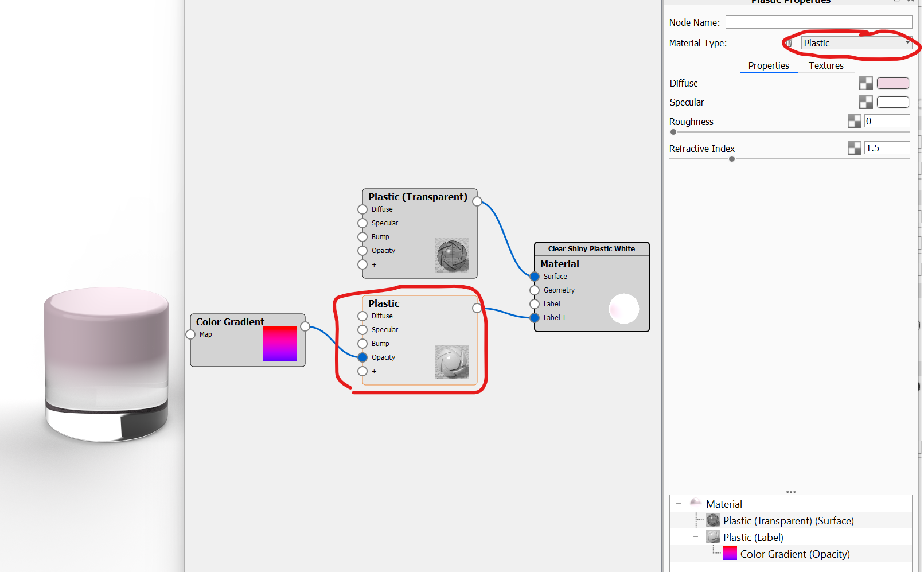The width and height of the screenshot is (924, 572).
Task: Click the Color Gradient node swatch preview
Action: pyautogui.click(x=280, y=344)
